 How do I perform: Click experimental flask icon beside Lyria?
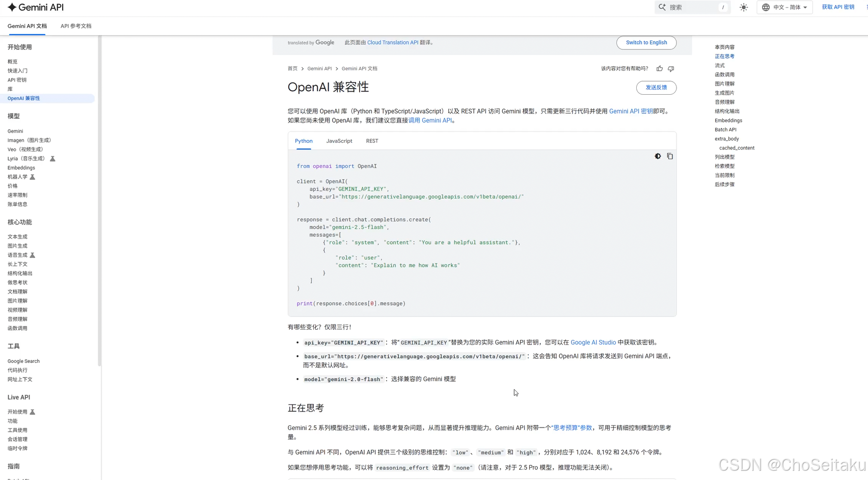point(52,159)
